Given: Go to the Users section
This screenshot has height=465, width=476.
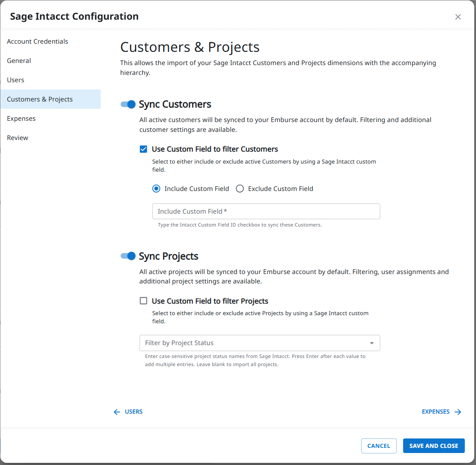Looking at the screenshot, I should [x=15, y=80].
